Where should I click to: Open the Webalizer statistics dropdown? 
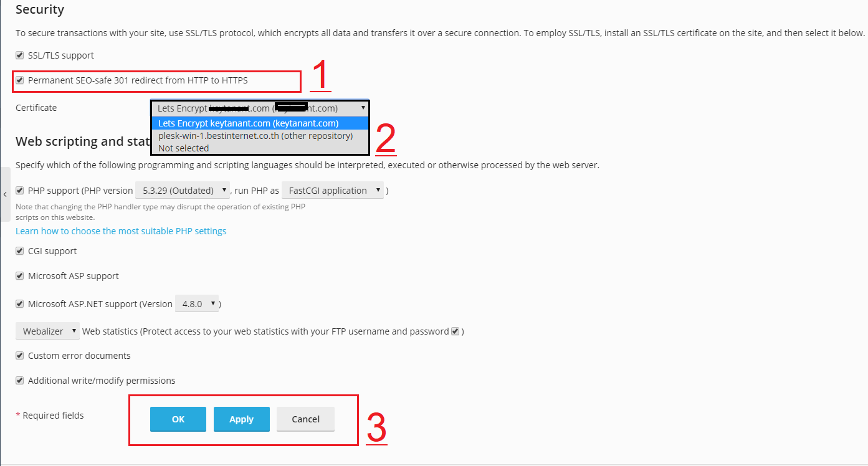click(x=47, y=331)
